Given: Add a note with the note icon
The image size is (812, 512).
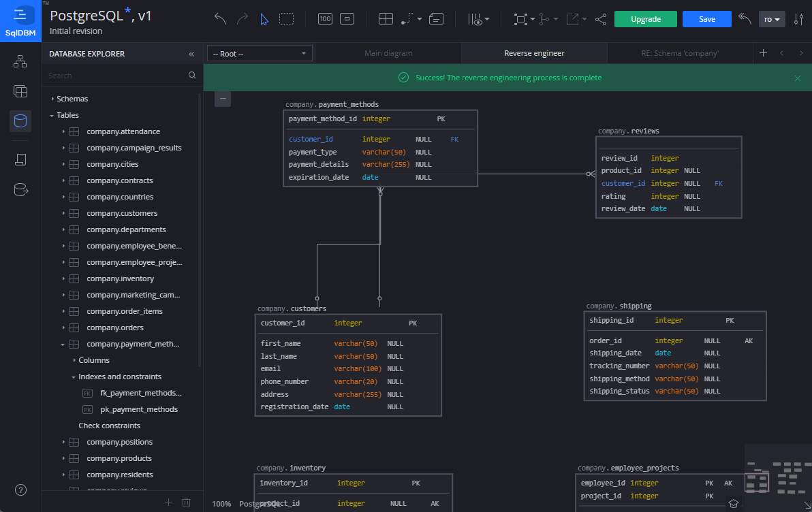Looking at the screenshot, I should (437, 19).
